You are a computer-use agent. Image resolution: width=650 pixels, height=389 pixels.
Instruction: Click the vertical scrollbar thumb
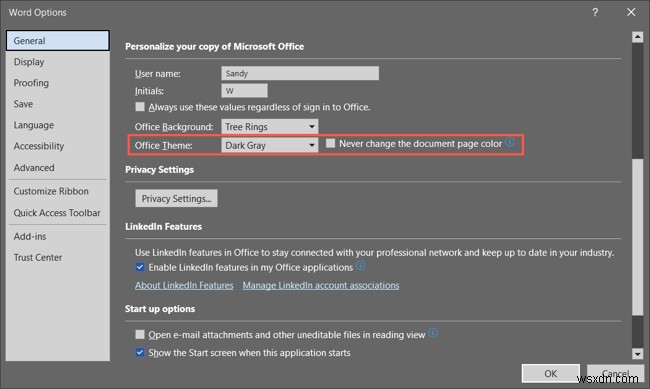tap(638, 236)
